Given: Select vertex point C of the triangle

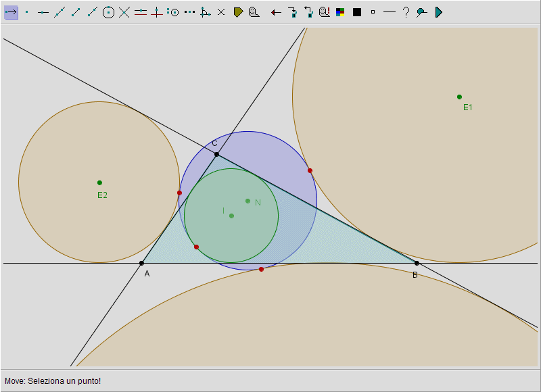Looking at the screenshot, I should point(216,154).
